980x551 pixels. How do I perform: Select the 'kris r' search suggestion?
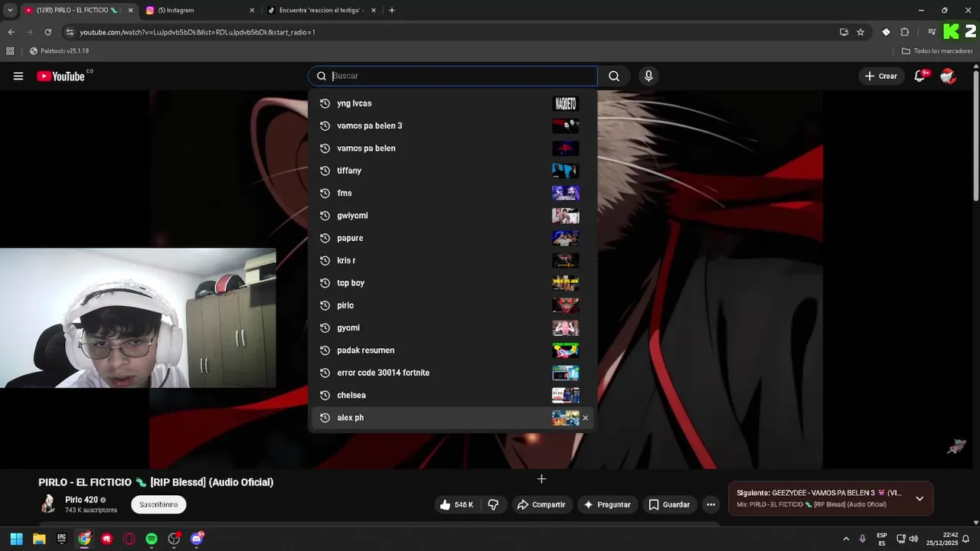click(x=452, y=260)
